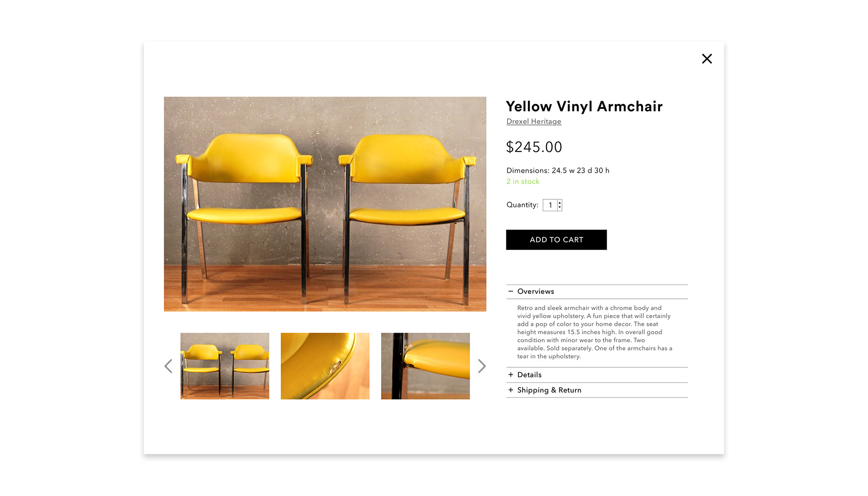868x496 pixels.
Task: Click the Overviews section header label
Action: [x=535, y=292]
